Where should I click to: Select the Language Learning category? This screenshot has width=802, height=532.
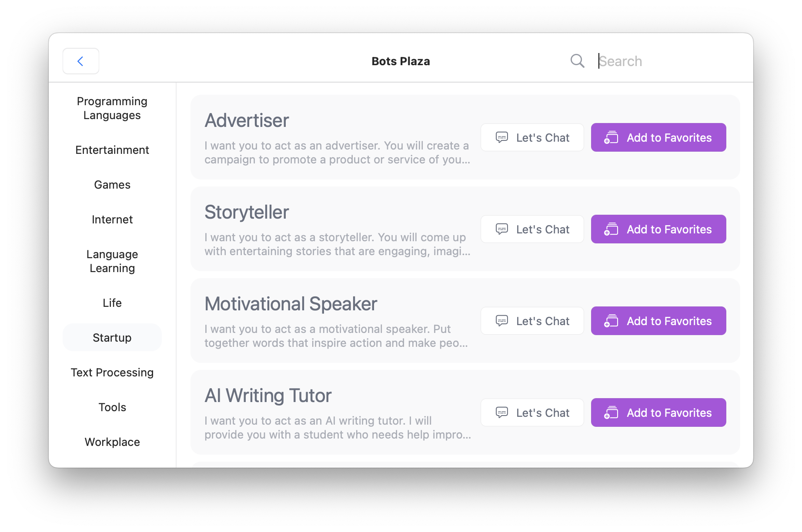(x=112, y=261)
